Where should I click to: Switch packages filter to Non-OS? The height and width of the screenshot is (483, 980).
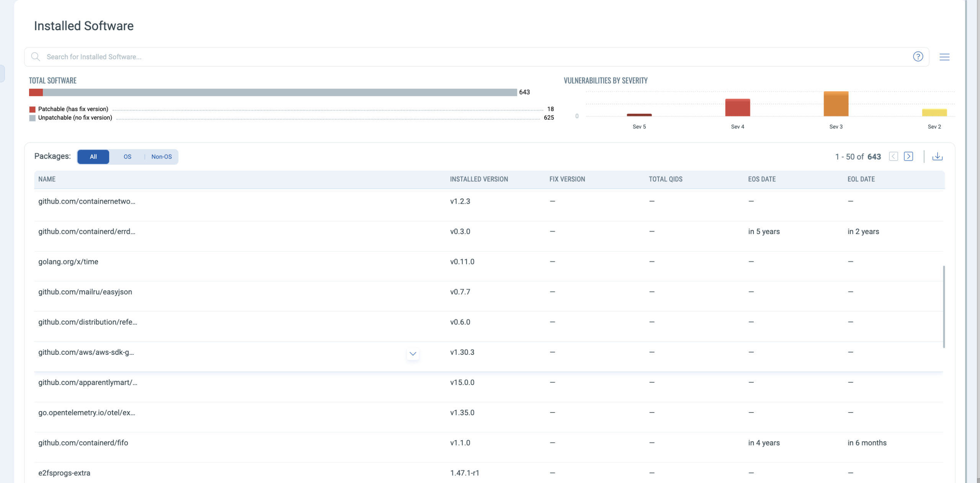[x=161, y=157]
